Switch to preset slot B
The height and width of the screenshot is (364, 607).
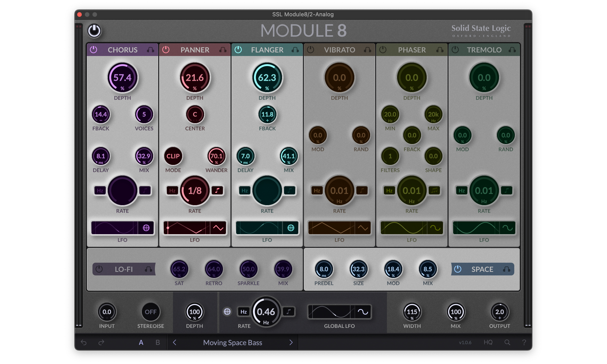[x=158, y=342]
